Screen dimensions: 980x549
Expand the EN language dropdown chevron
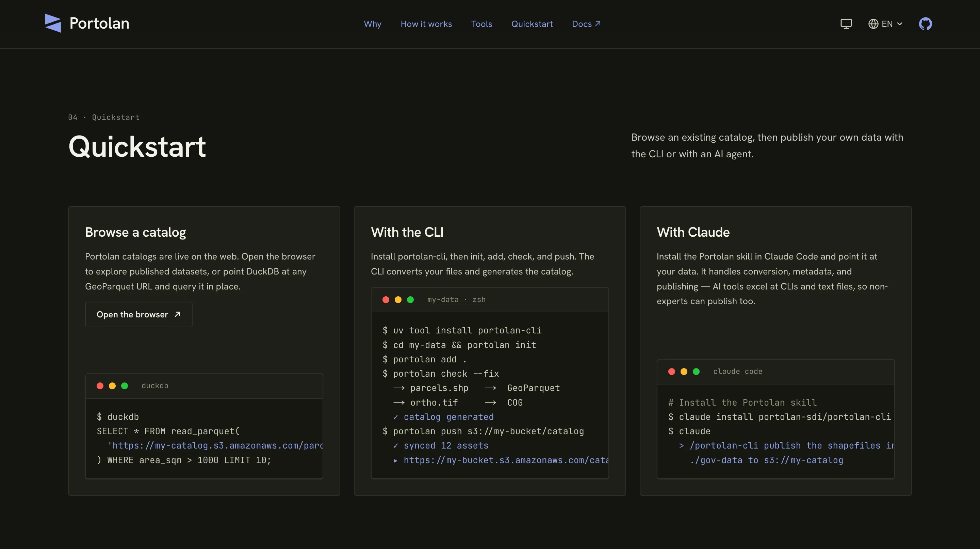coord(900,24)
